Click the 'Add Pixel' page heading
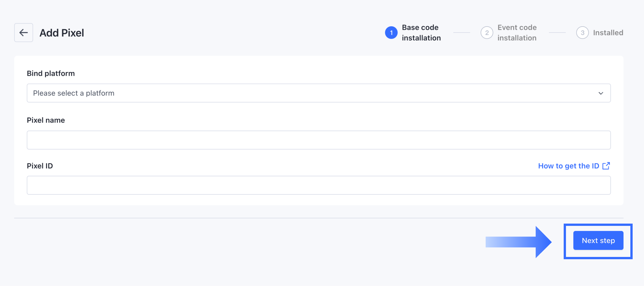This screenshot has width=644, height=286. tap(62, 33)
